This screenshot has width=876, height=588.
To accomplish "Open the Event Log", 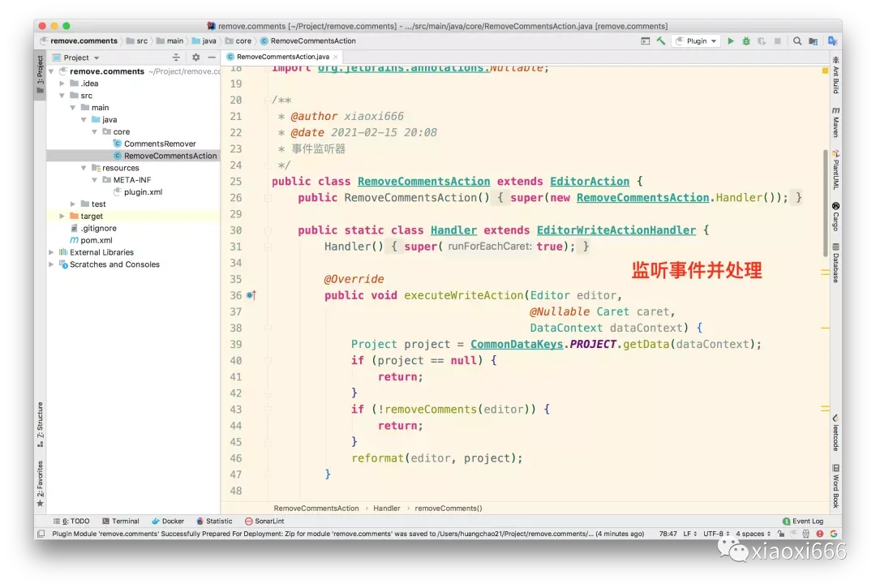I will coord(804,521).
